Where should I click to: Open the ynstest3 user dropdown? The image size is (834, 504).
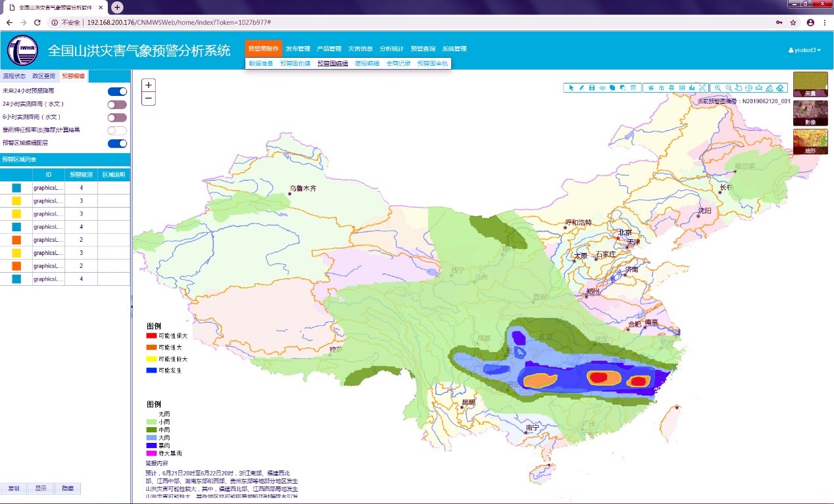coord(804,50)
